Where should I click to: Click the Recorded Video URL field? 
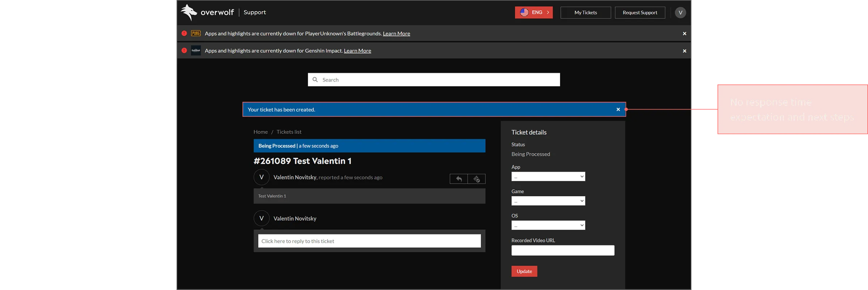point(563,250)
